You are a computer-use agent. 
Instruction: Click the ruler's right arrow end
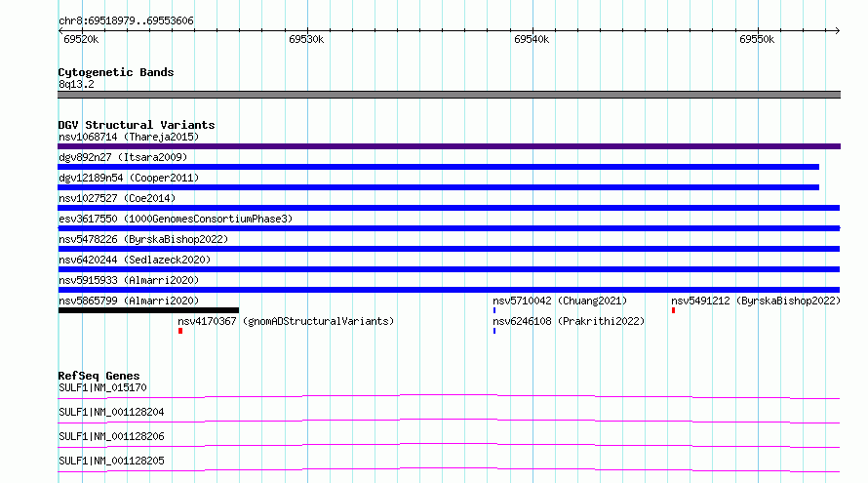[x=838, y=31]
